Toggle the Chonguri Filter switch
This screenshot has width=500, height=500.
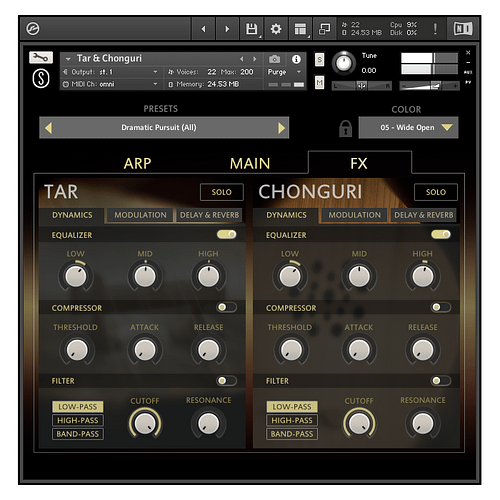tap(441, 380)
